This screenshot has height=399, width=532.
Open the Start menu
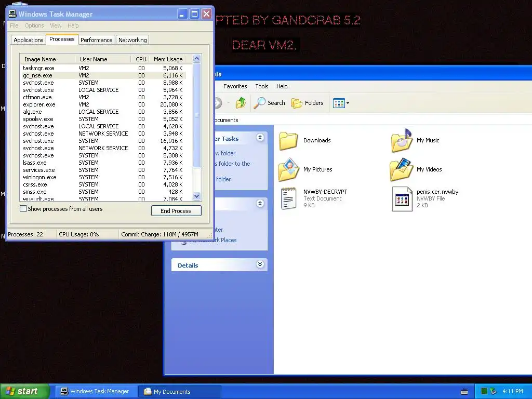click(25, 391)
